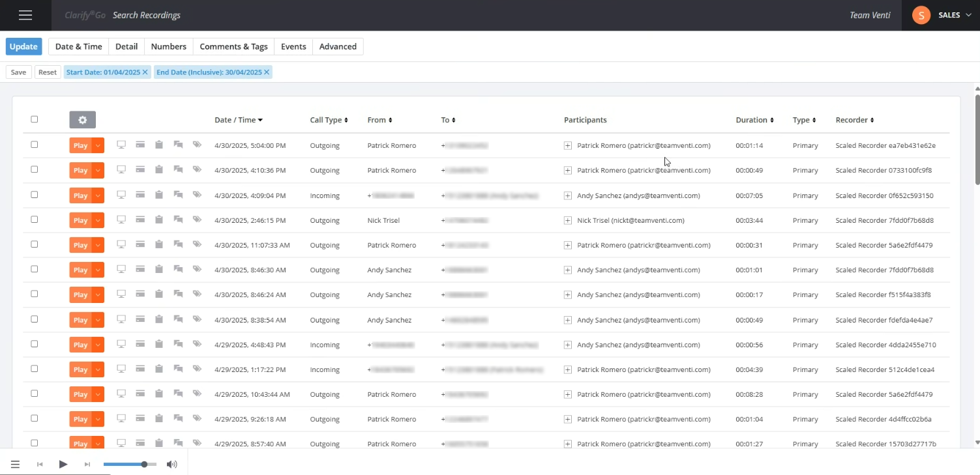
Task: Open Play dropdown arrow for 5:04:00 PM call
Action: tap(98, 145)
